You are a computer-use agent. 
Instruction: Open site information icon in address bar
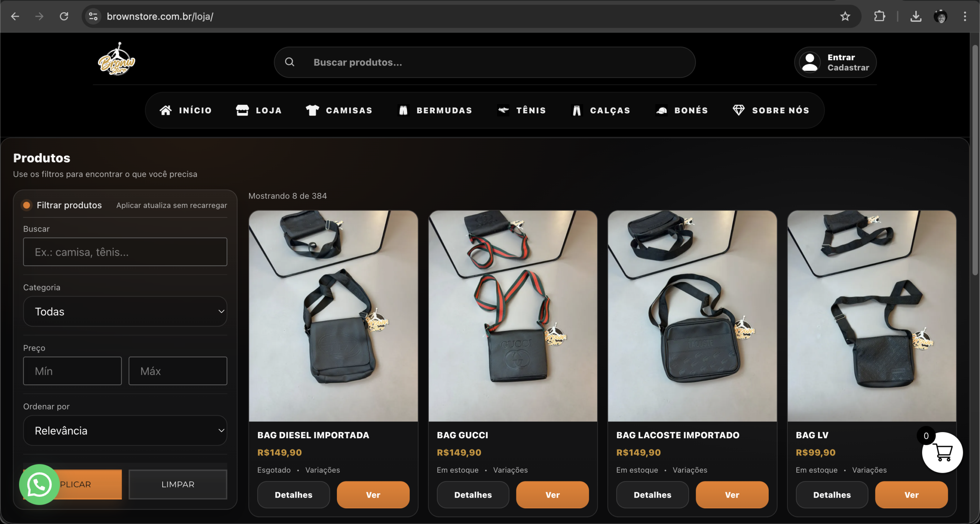click(93, 16)
